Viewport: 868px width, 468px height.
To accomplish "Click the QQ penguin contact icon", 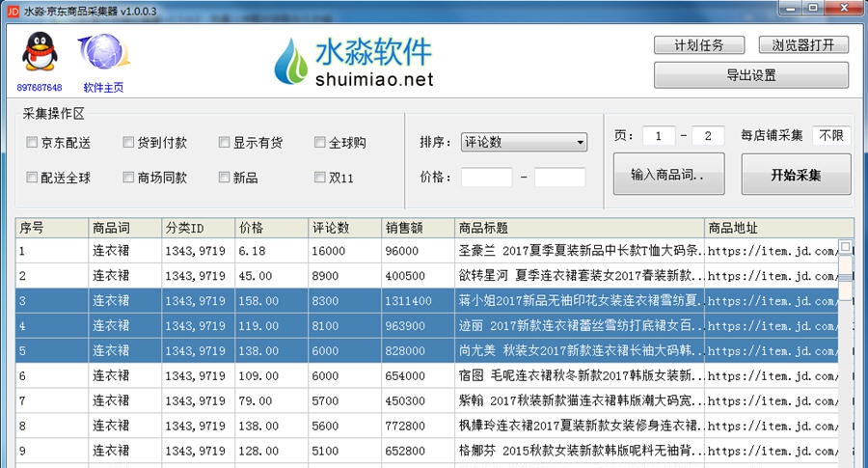I will pyautogui.click(x=40, y=51).
